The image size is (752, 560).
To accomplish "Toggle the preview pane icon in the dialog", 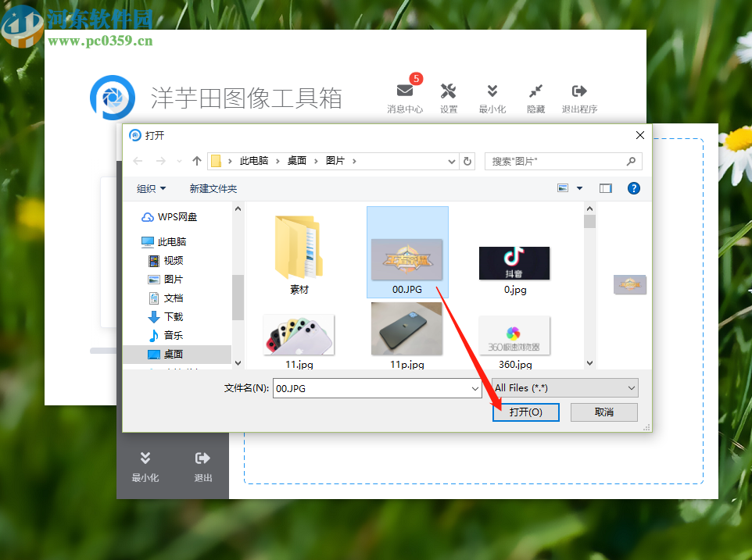I will tap(605, 188).
